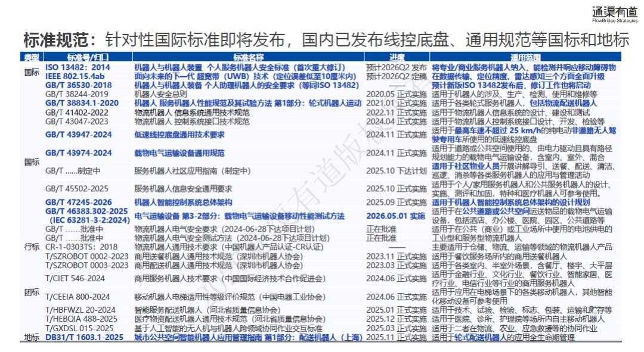This screenshot has height=352, width=644.
Task: Click the 2025.10 下达计划 progress cell
Action: click(397, 171)
